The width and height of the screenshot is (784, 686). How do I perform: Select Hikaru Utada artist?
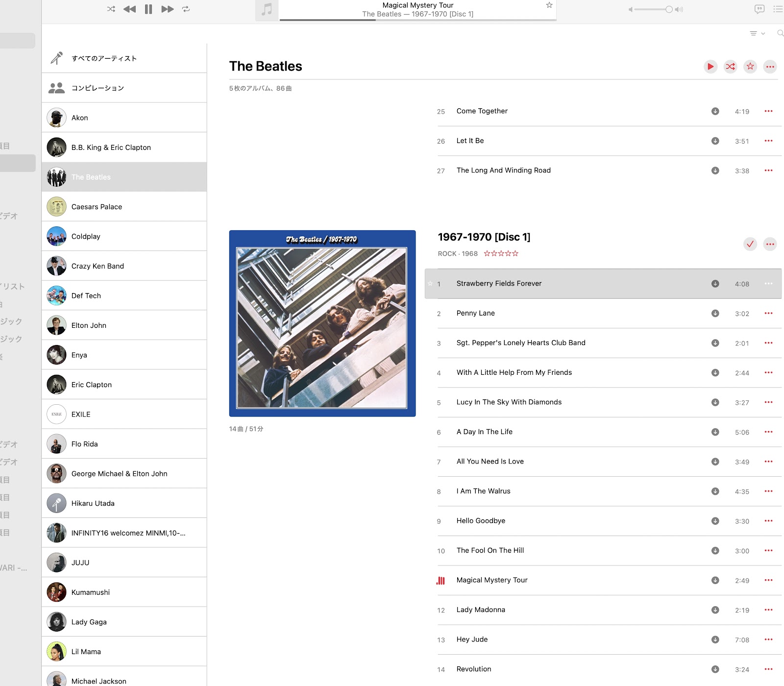124,503
